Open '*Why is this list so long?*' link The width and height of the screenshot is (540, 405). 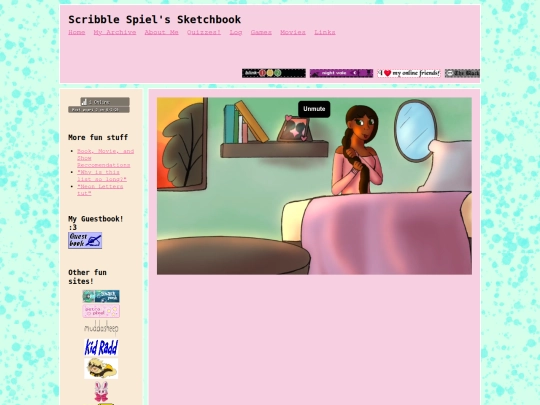tap(102, 176)
